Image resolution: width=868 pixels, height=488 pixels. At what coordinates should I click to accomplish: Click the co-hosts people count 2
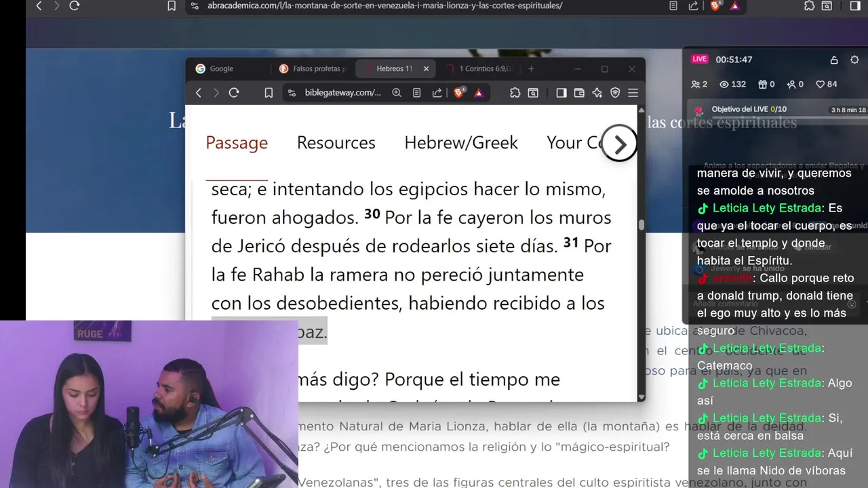(x=699, y=84)
